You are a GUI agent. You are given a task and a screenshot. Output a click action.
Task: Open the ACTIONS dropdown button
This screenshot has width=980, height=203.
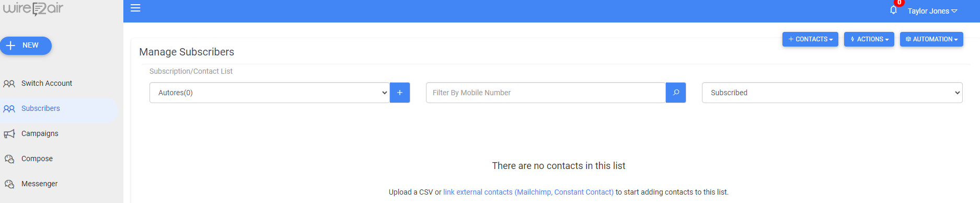click(x=869, y=39)
